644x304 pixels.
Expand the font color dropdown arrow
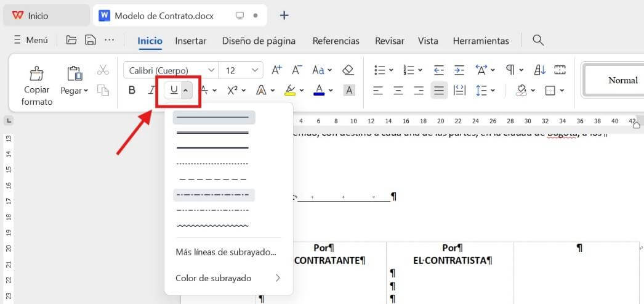coord(331,91)
